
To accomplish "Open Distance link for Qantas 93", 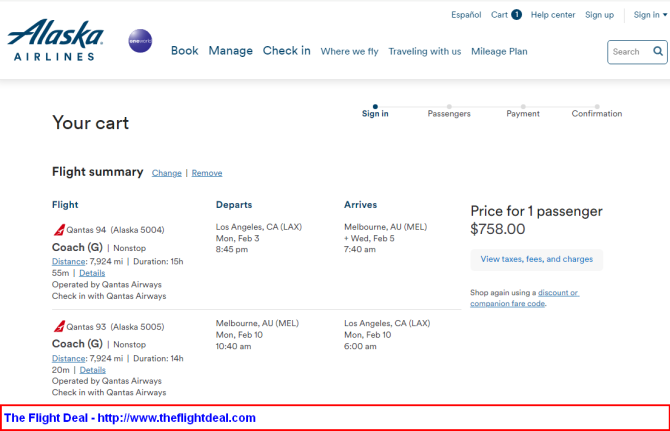I will point(68,358).
